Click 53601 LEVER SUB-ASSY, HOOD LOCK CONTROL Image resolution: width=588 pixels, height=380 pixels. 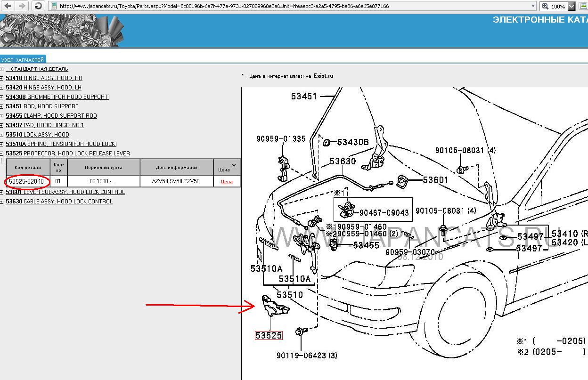click(65, 192)
